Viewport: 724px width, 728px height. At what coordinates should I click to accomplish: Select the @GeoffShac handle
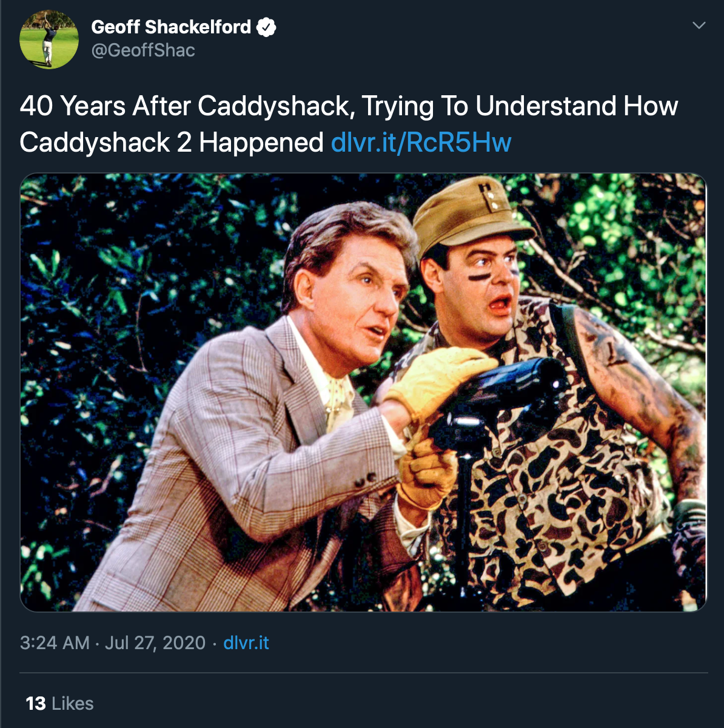pyautogui.click(x=143, y=50)
